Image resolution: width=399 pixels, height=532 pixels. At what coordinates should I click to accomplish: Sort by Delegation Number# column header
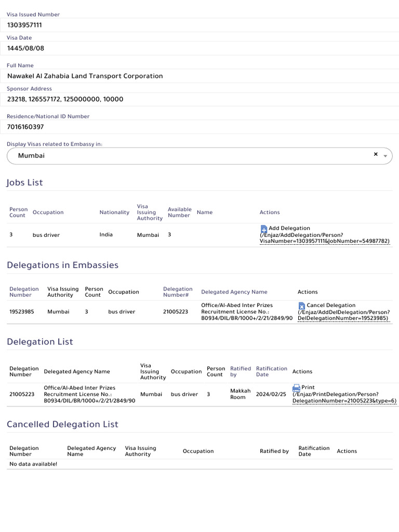178,292
